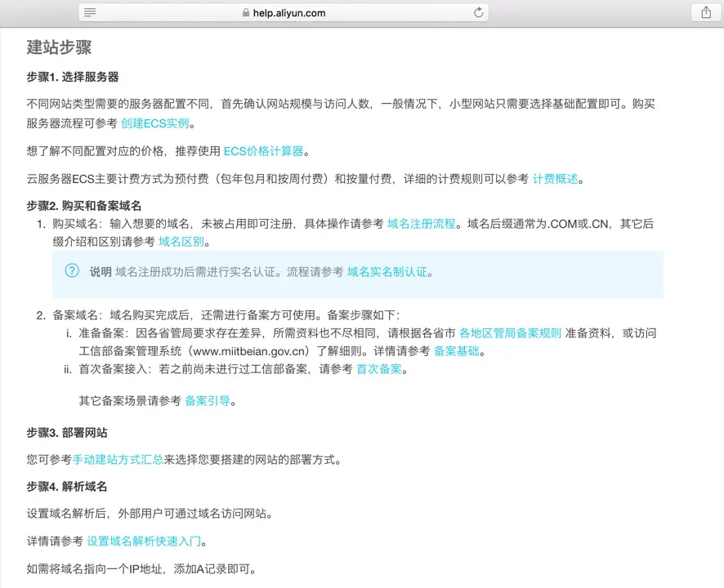Reload the page with the refresh icon
This screenshot has width=724, height=588.
pos(478,12)
